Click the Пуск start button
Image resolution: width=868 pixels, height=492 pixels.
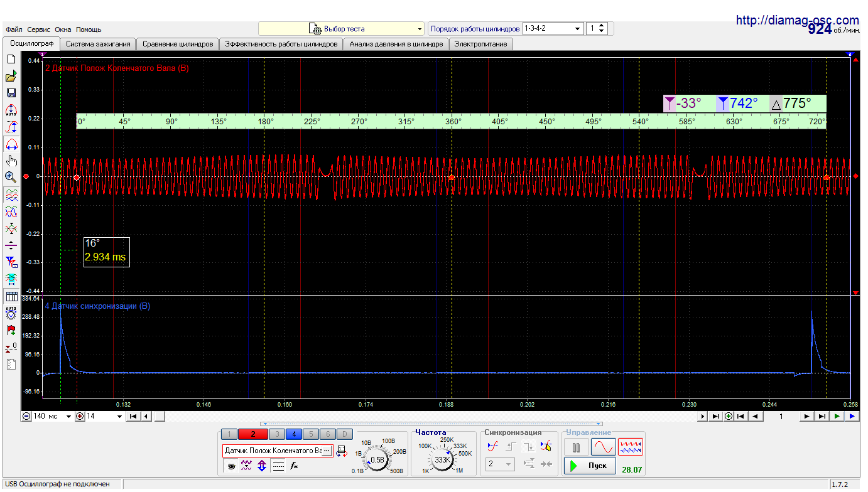point(590,466)
